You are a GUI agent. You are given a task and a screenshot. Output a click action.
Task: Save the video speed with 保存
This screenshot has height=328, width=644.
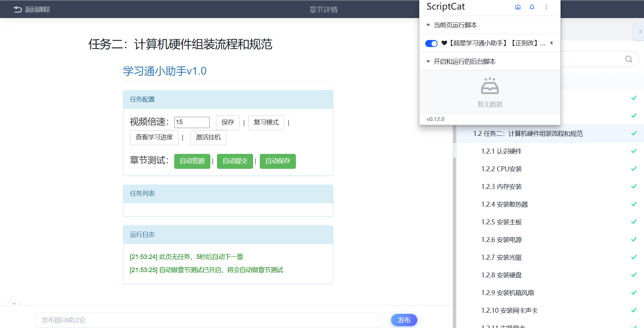[228, 122]
